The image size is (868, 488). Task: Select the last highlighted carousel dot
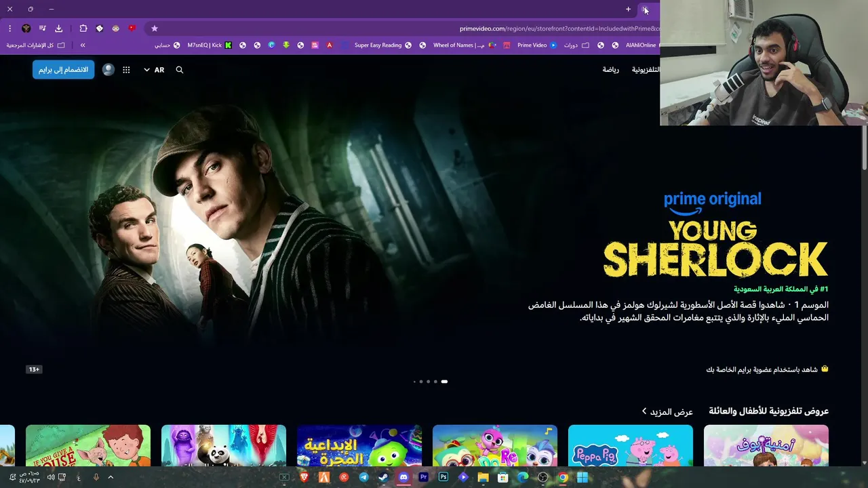click(x=444, y=382)
